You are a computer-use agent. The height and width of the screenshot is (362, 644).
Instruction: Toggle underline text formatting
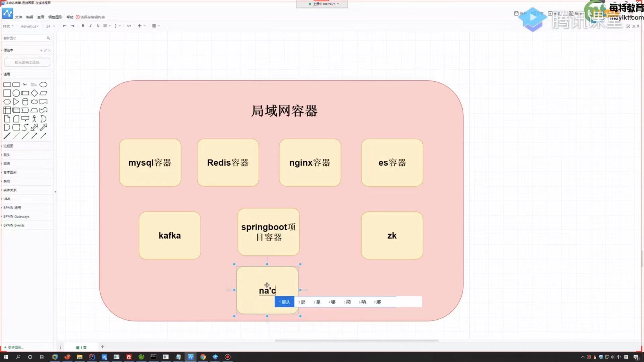click(98, 26)
